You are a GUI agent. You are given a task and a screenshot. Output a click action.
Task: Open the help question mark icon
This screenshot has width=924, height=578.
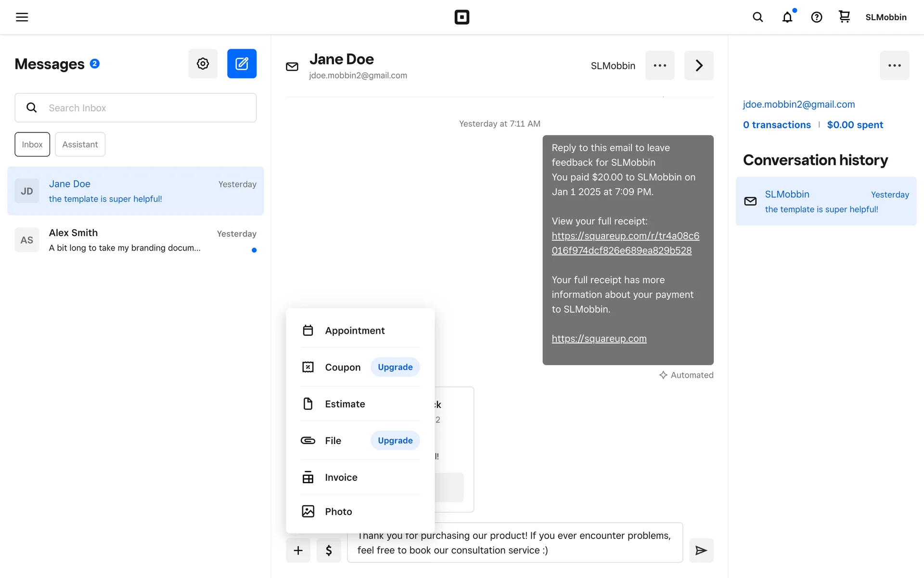[x=816, y=17]
